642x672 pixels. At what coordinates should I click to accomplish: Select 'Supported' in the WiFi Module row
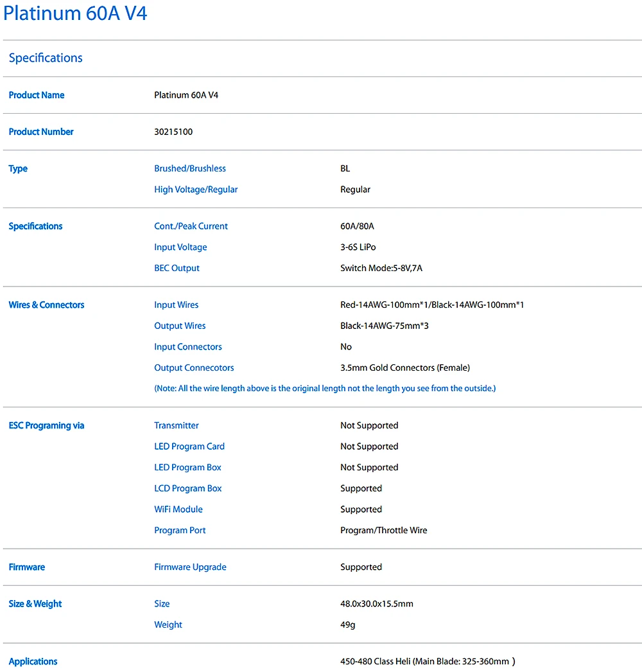coord(361,509)
